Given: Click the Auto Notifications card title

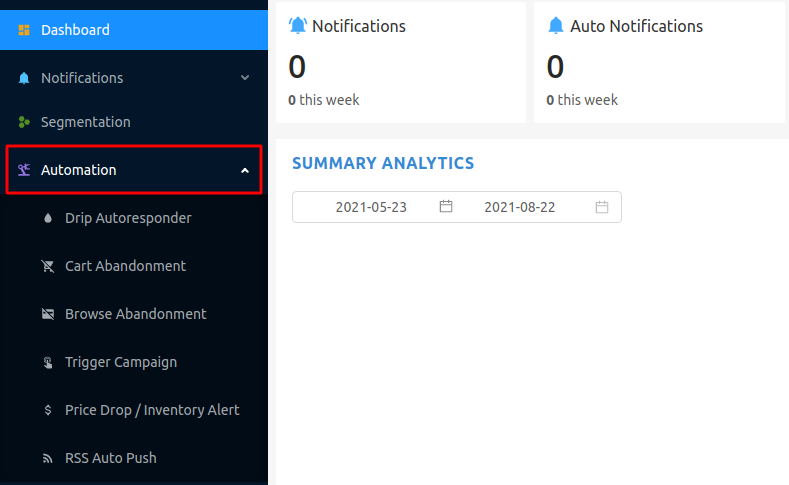Looking at the screenshot, I should click(x=636, y=26).
